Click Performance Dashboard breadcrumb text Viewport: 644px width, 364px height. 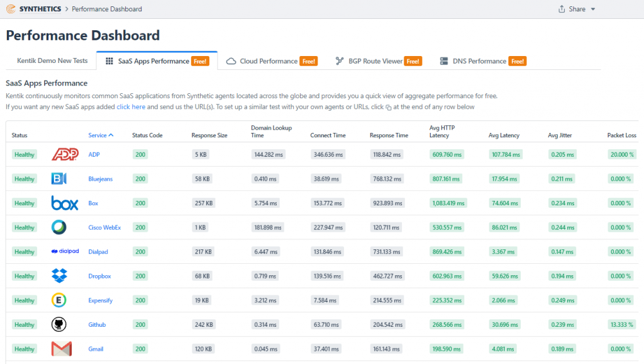pos(107,9)
